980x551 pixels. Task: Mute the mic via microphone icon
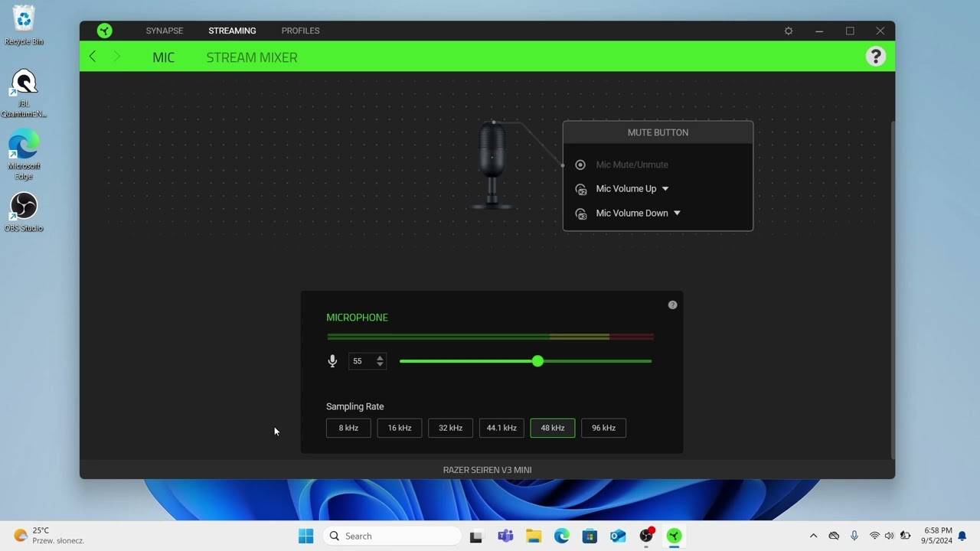(332, 361)
